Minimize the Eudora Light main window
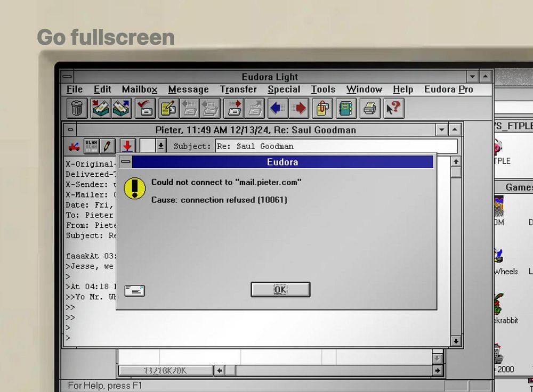 point(472,77)
